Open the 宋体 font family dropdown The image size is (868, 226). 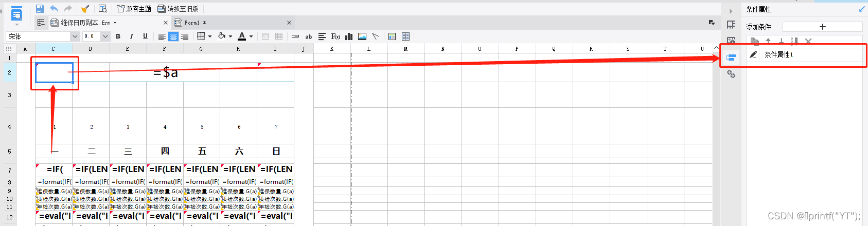coord(75,36)
